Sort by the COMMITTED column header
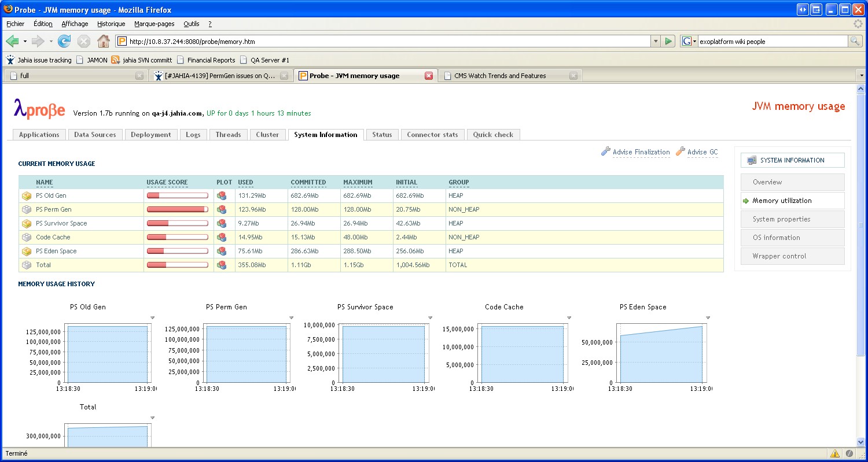This screenshot has width=868, height=462. pos(308,182)
